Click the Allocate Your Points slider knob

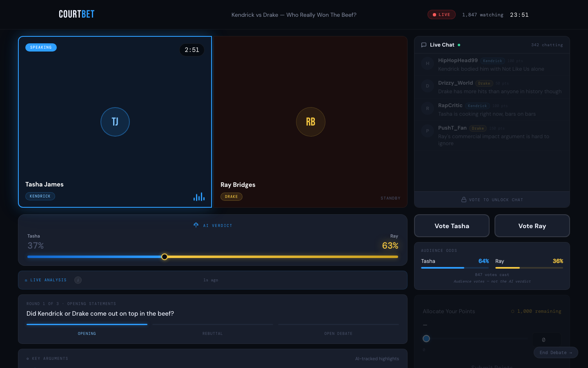coord(426,339)
